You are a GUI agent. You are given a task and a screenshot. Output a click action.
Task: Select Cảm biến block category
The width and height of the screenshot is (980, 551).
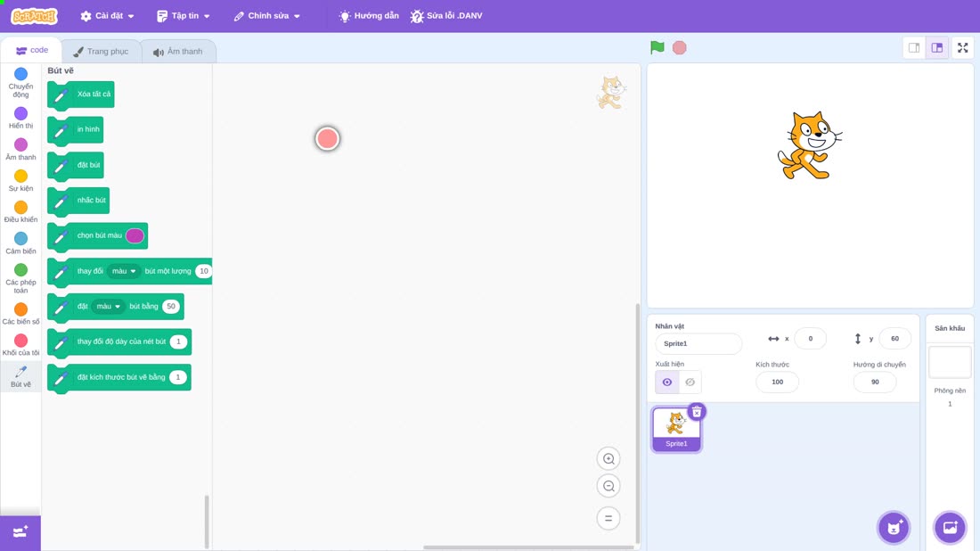tap(20, 243)
